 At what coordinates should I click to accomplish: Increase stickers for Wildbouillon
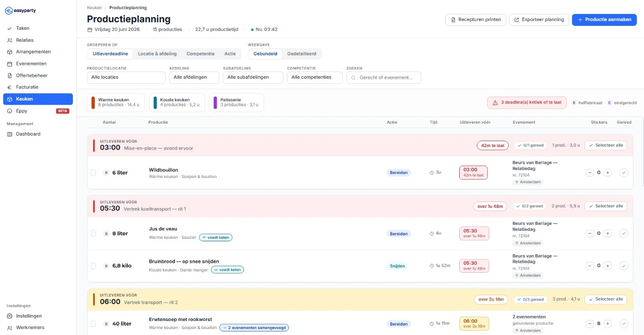[x=608, y=172]
